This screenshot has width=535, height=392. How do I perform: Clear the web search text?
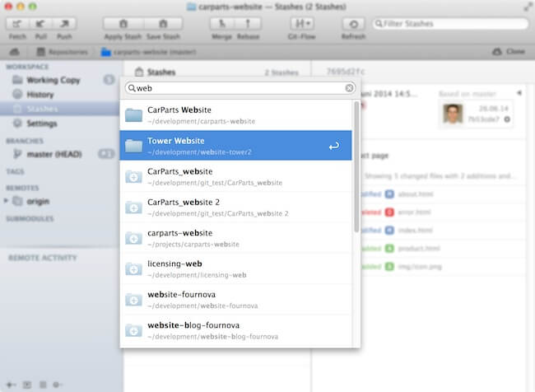tap(349, 88)
